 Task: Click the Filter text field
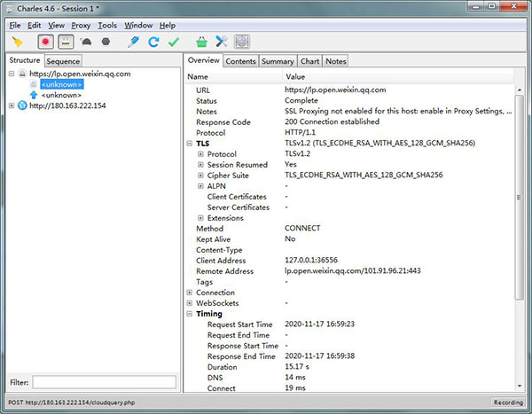point(104,382)
